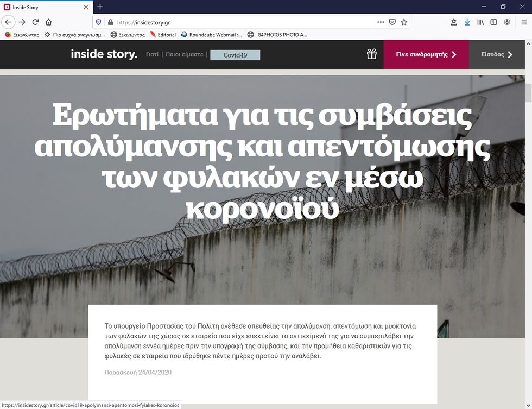Go forward with the forward arrow

coord(22,22)
